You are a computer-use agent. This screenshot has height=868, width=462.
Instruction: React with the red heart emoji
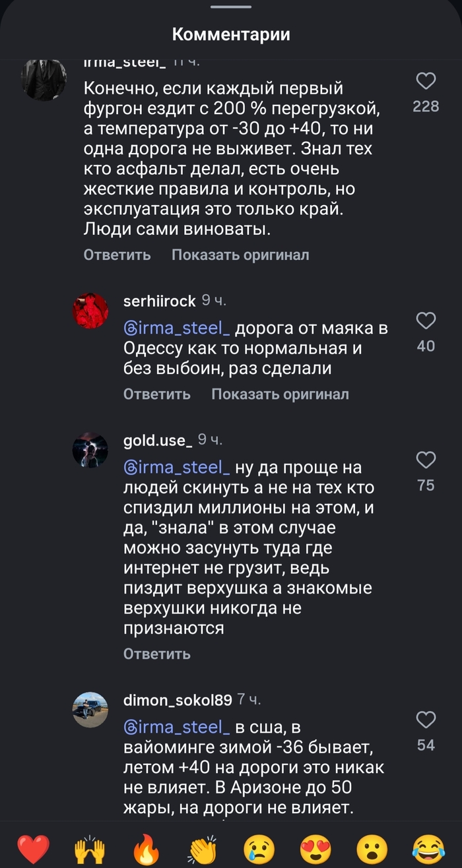[x=33, y=848]
